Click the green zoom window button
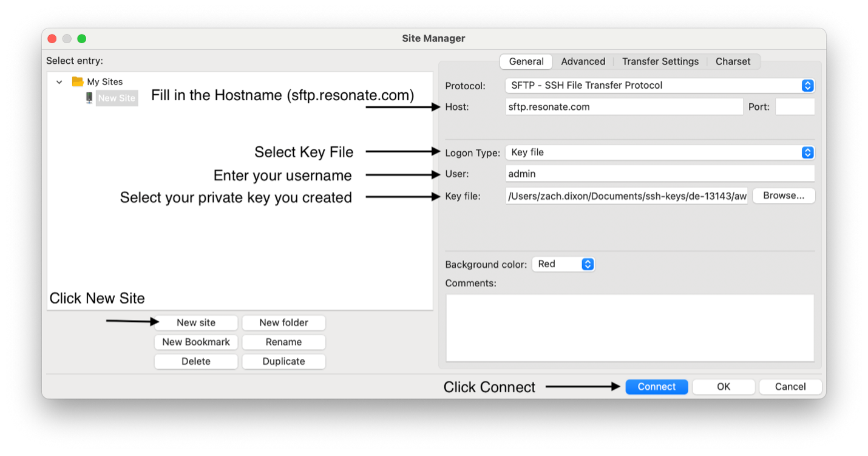868x456 pixels. (x=82, y=38)
